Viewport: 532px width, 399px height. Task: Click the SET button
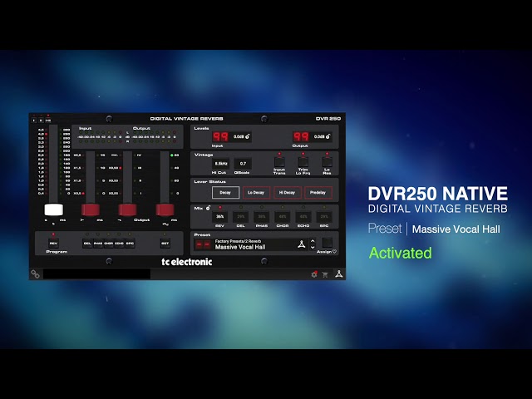tap(165, 244)
